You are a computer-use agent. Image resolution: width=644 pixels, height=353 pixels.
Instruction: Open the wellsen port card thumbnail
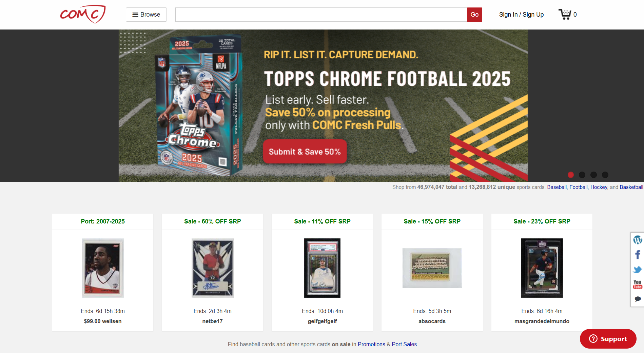pyautogui.click(x=103, y=268)
